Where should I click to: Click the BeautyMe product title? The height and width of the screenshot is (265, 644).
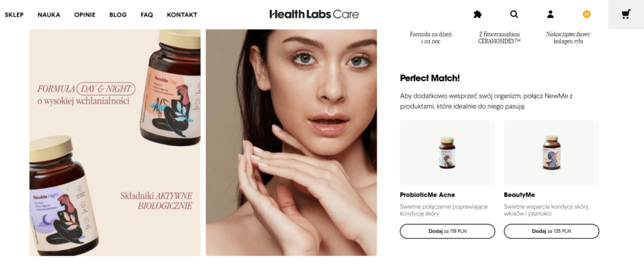(519, 195)
